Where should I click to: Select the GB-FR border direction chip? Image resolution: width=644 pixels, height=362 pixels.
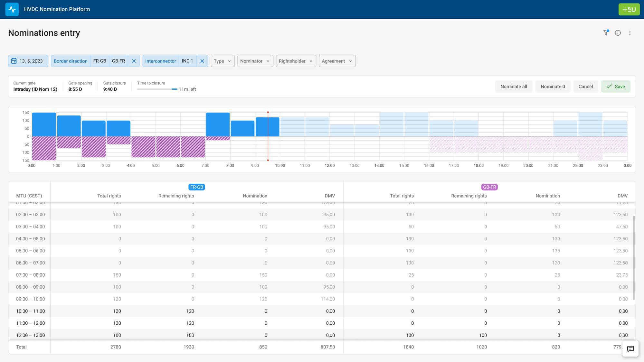118,61
